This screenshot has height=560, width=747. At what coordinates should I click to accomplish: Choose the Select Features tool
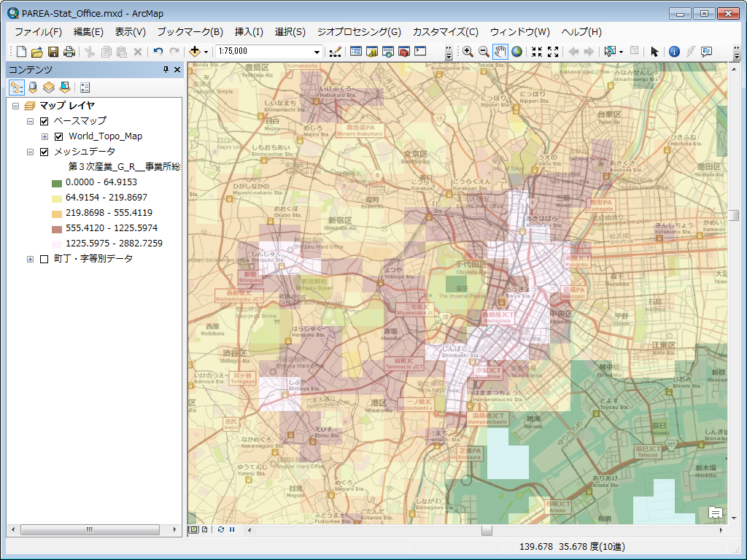(x=610, y=52)
